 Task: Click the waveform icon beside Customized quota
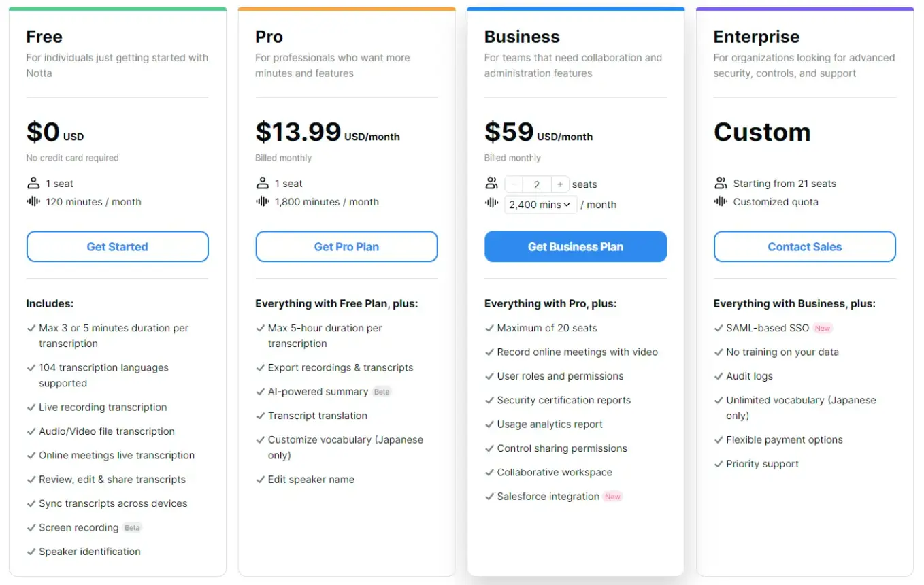[721, 201]
